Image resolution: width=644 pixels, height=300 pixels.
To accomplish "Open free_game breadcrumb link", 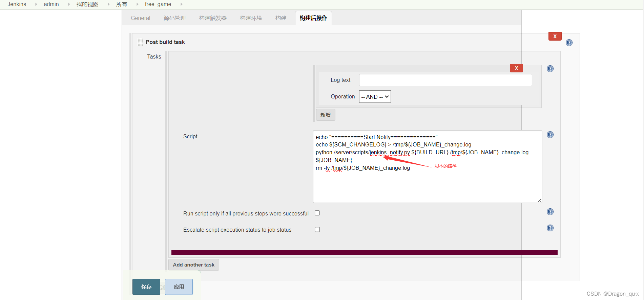I will click(x=158, y=4).
